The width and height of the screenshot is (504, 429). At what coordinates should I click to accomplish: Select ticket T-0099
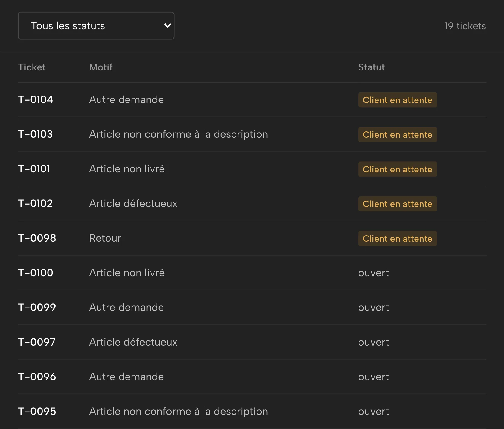coord(37,307)
